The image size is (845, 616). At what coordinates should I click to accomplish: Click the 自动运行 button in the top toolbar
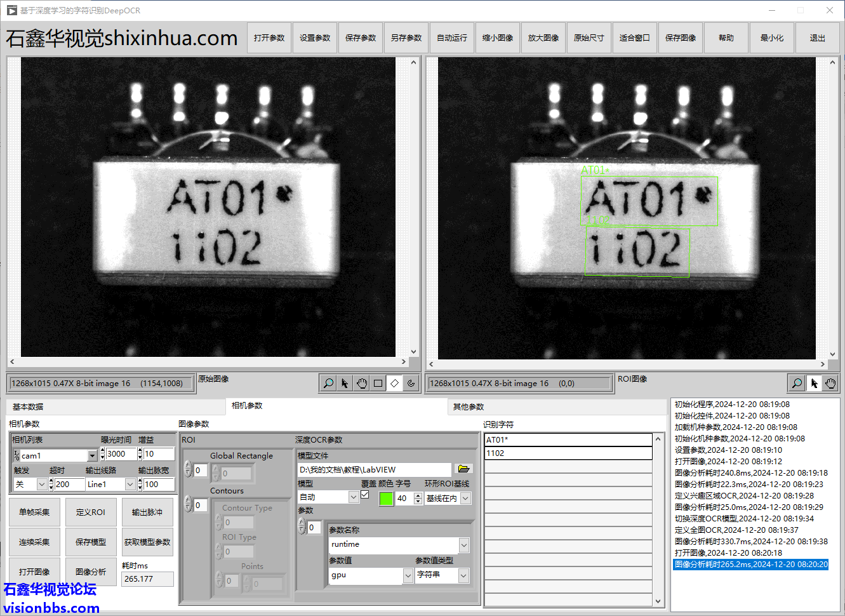[x=452, y=38]
